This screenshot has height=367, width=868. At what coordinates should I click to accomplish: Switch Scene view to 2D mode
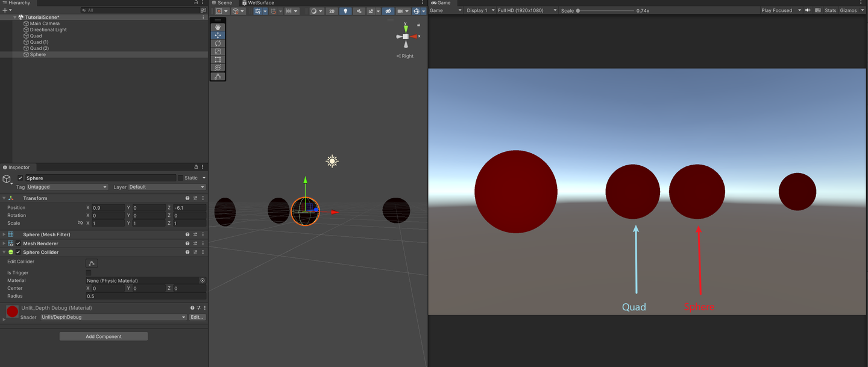point(332,10)
